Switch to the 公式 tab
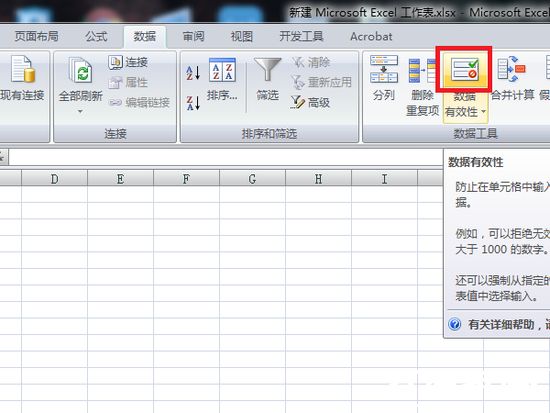This screenshot has height=413, width=550. (96, 36)
